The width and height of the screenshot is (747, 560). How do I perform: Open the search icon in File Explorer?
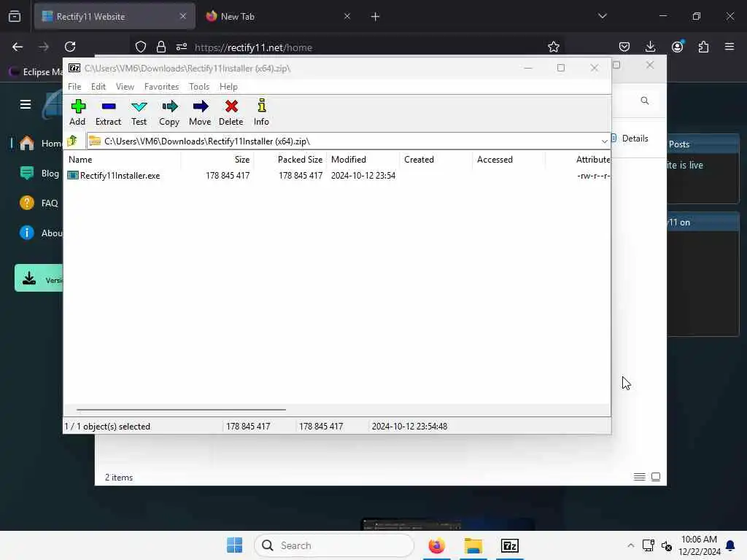[645, 101]
